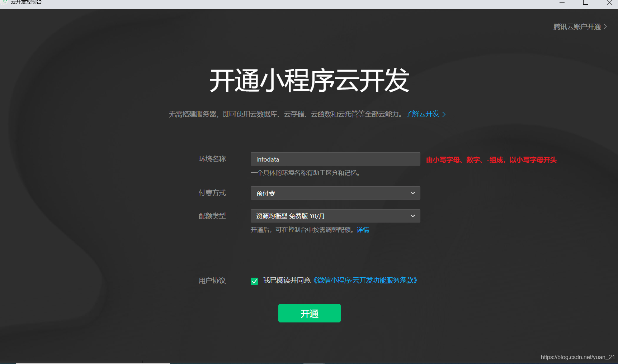Go to 腾讯云账户开通 at top right
618x364 pixels.
coord(580,27)
